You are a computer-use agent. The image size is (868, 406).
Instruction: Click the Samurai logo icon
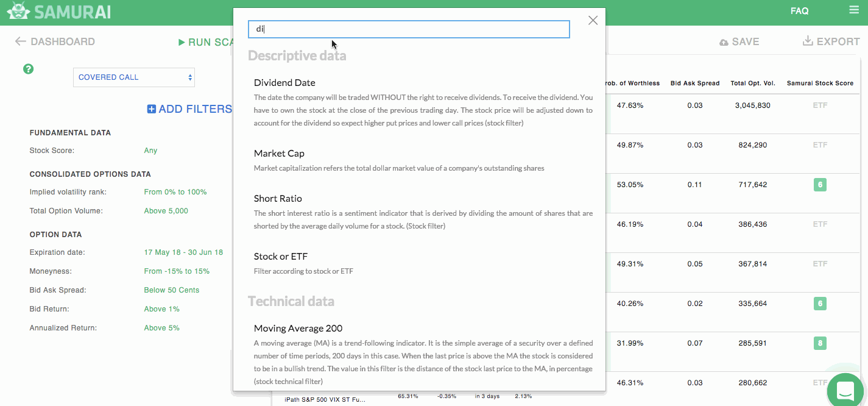pyautogui.click(x=18, y=11)
